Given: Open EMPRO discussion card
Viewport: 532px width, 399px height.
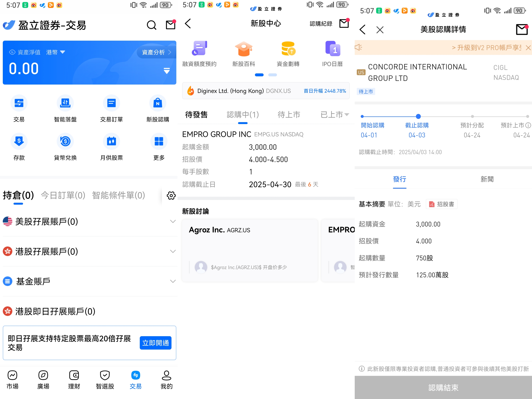Looking at the screenshot, I should tap(338, 250).
